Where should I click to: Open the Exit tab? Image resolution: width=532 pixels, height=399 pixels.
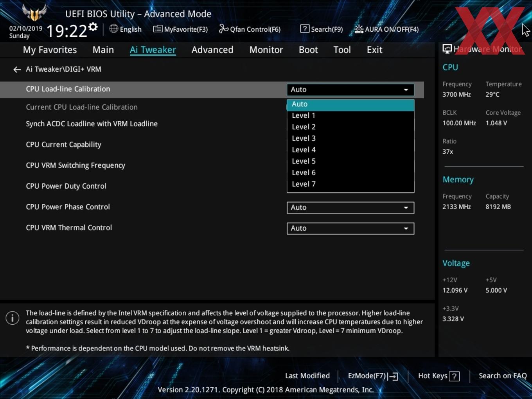(x=374, y=50)
